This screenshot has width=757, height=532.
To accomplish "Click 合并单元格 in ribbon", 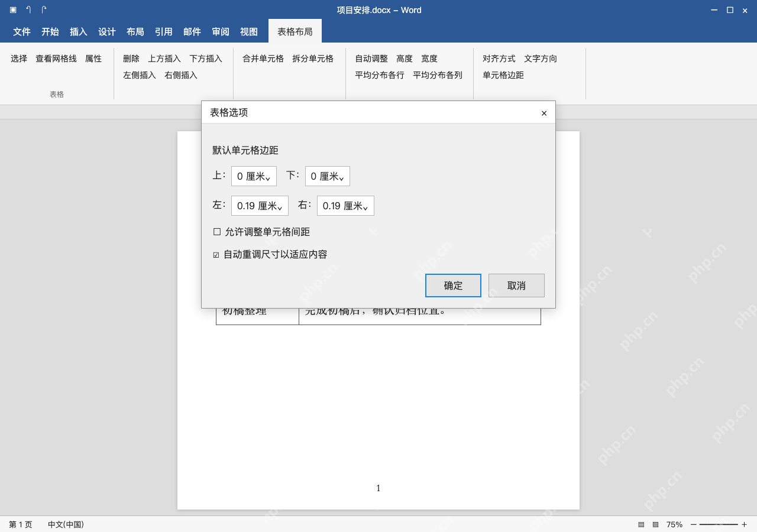I will tap(263, 59).
